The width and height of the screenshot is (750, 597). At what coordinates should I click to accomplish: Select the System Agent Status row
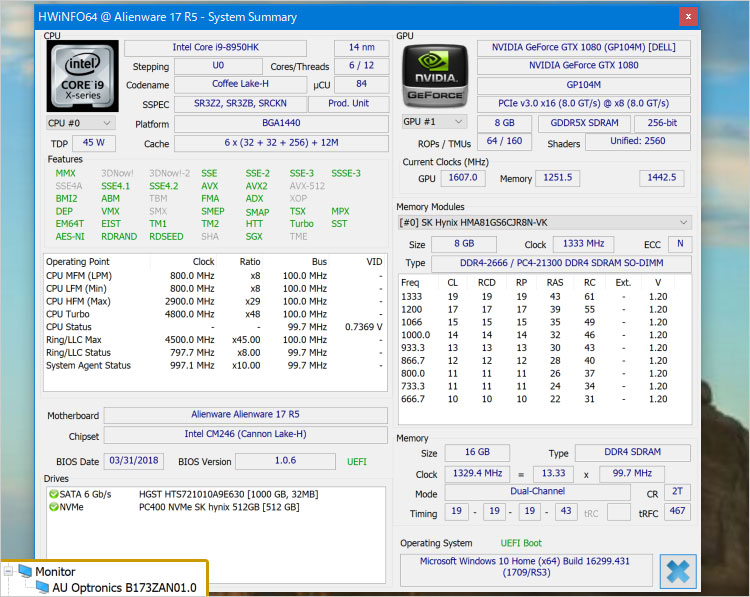(214, 365)
